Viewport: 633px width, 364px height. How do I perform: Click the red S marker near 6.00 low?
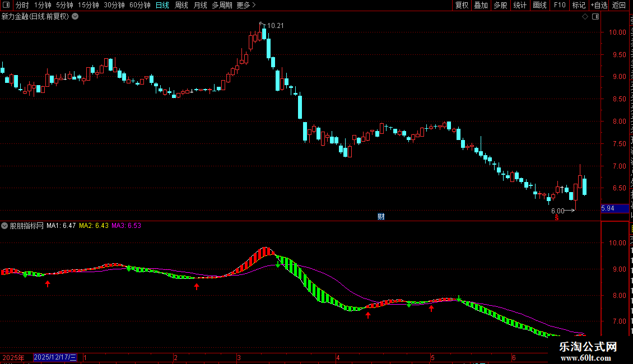pyautogui.click(x=557, y=218)
